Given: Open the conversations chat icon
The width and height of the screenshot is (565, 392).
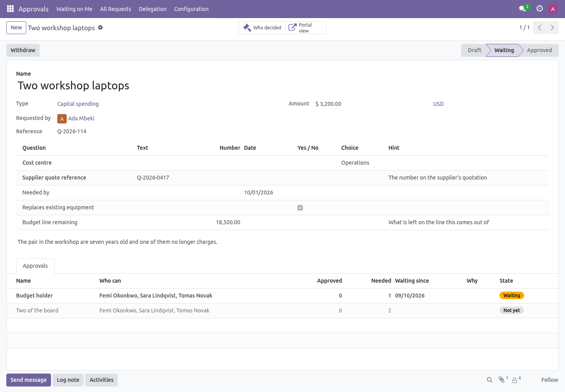Looking at the screenshot, I should (x=522, y=9).
